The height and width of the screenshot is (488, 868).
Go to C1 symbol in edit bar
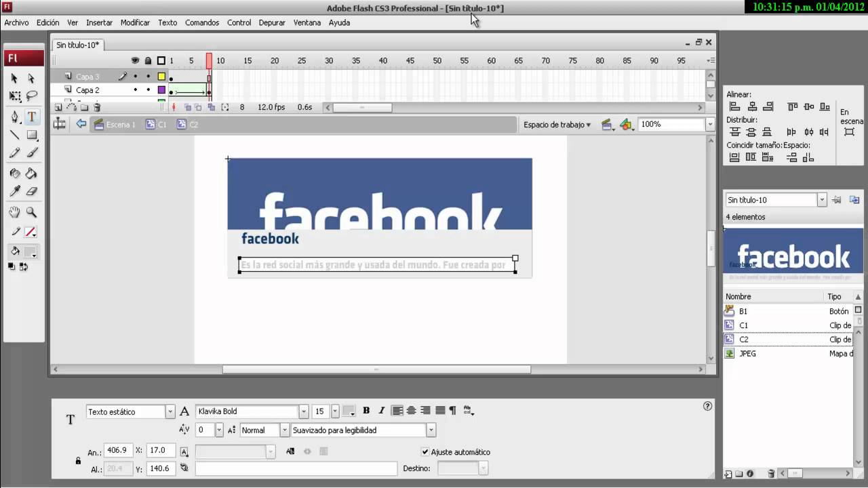[156, 125]
